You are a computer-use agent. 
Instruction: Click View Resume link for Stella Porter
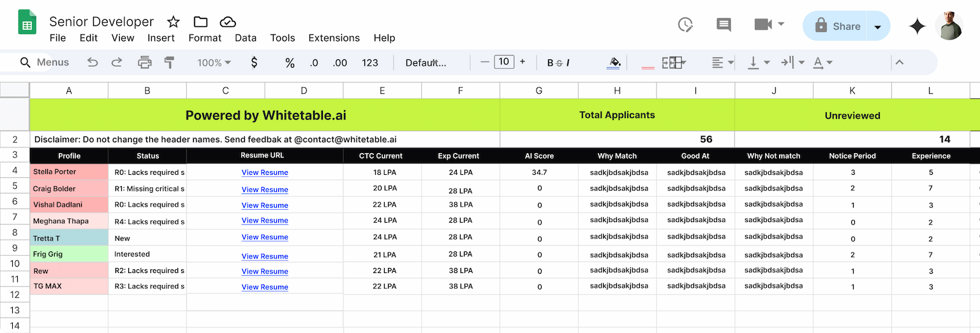point(265,172)
